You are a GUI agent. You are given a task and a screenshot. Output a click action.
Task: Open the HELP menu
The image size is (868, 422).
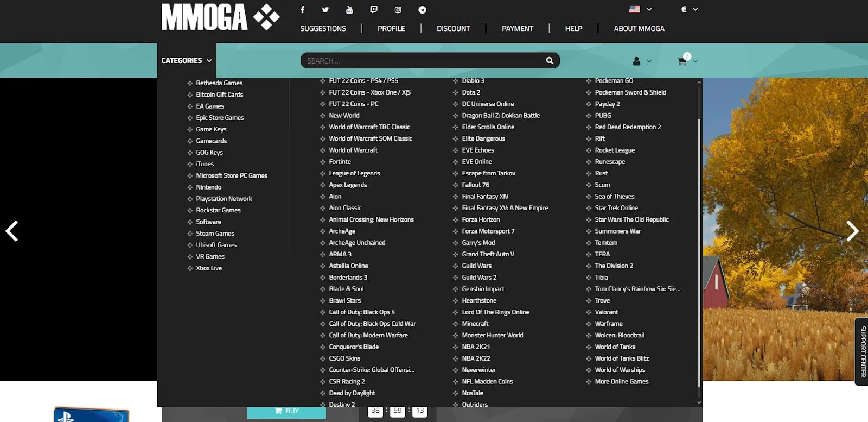click(573, 28)
